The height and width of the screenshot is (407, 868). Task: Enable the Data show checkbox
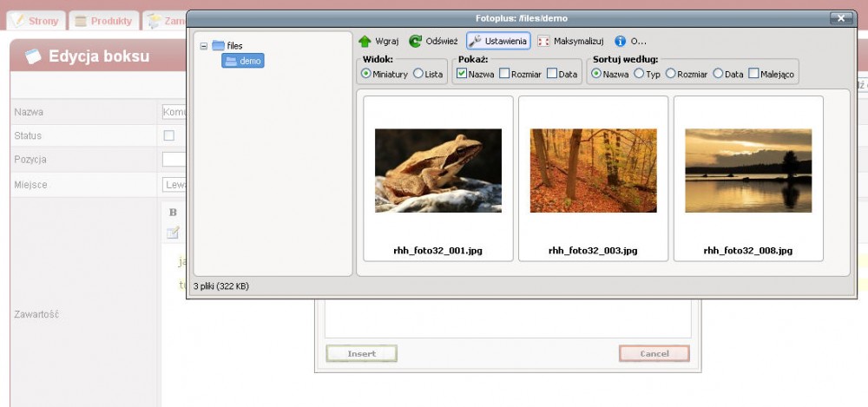point(552,73)
